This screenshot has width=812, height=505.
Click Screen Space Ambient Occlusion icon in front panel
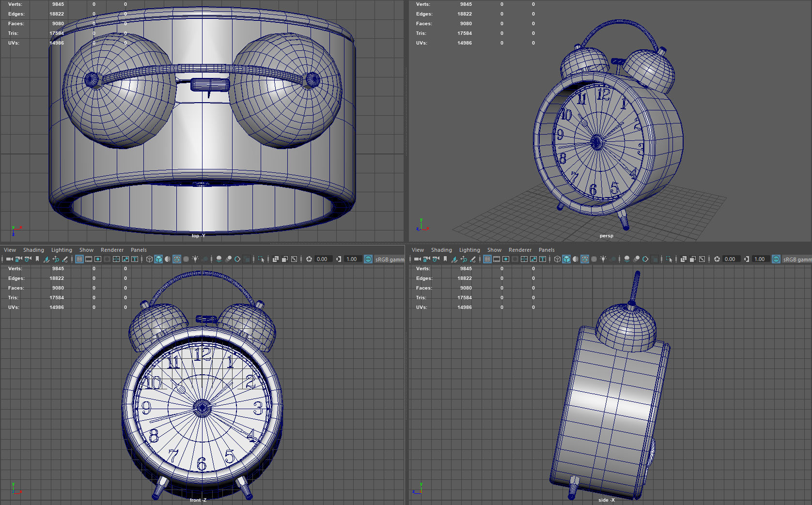coord(219,259)
